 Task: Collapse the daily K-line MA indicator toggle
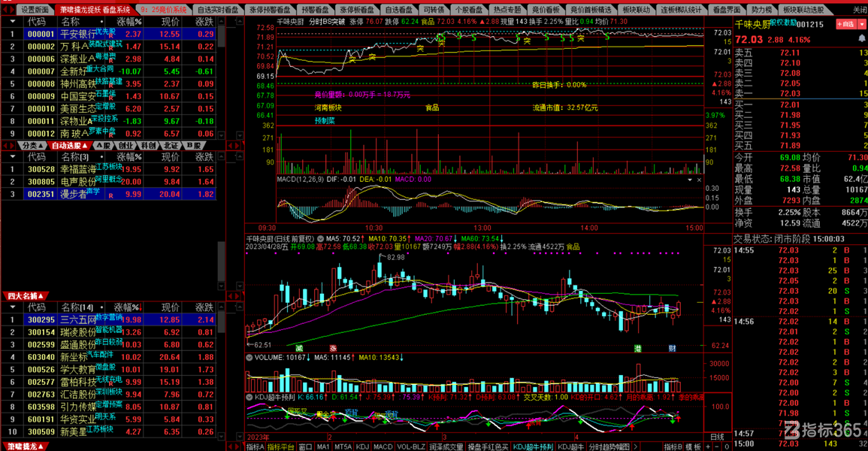[320, 239]
